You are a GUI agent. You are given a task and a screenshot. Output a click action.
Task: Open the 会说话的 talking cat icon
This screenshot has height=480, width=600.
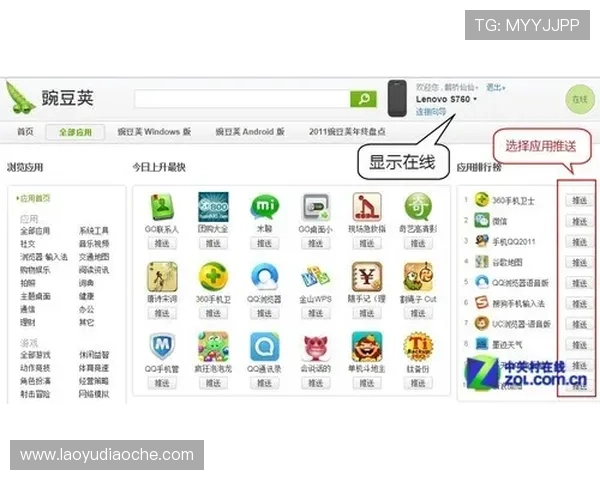tap(316, 347)
